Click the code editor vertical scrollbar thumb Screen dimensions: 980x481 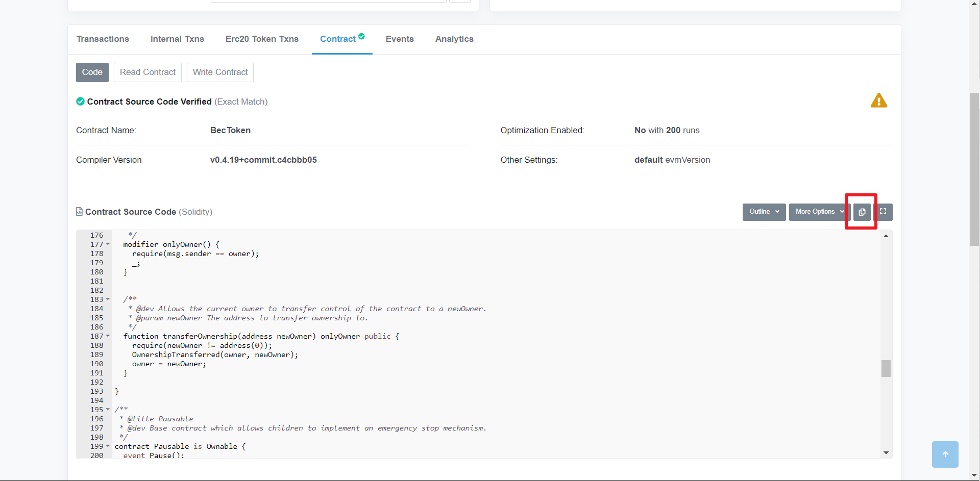click(886, 368)
